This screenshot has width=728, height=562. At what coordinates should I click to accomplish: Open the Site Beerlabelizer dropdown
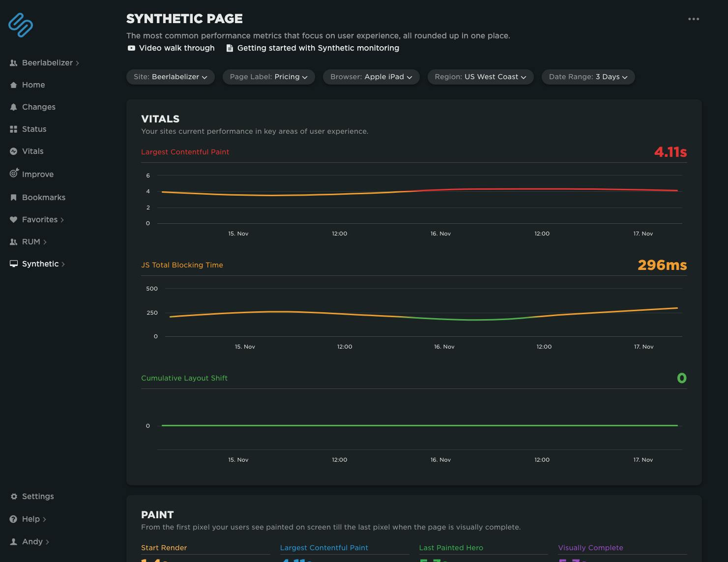170,77
